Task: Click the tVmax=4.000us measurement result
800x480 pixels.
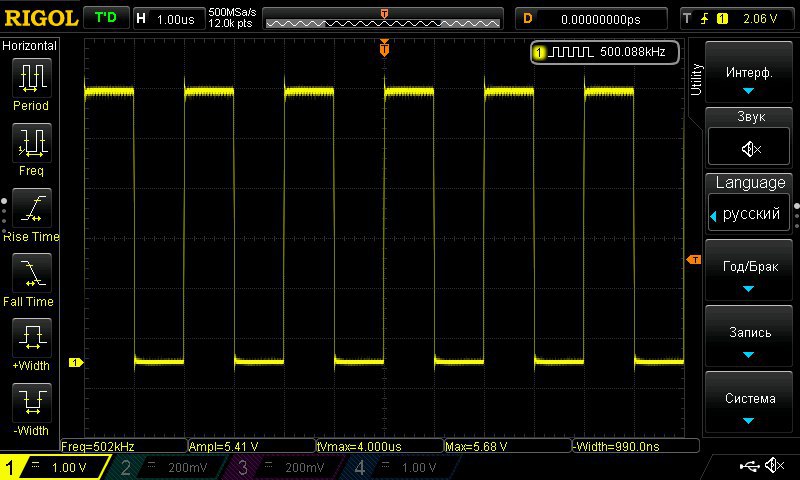Action: click(380, 446)
